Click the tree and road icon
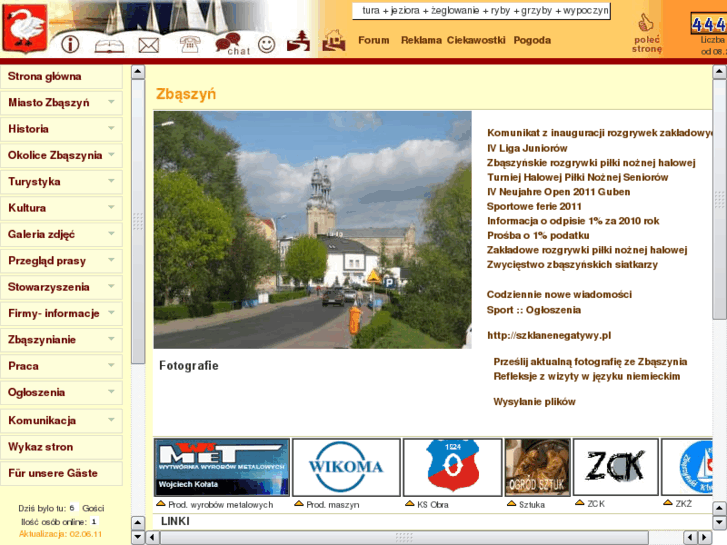727x545 pixels. coord(298,41)
